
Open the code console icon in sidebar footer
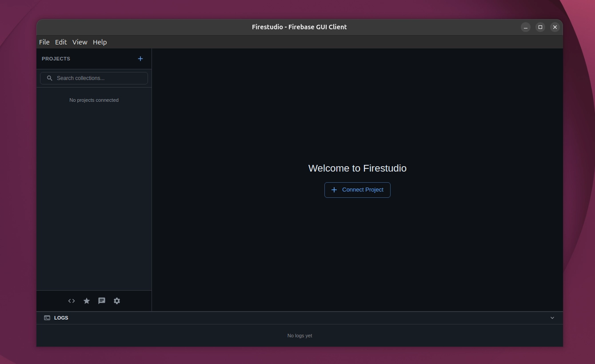[x=72, y=301]
